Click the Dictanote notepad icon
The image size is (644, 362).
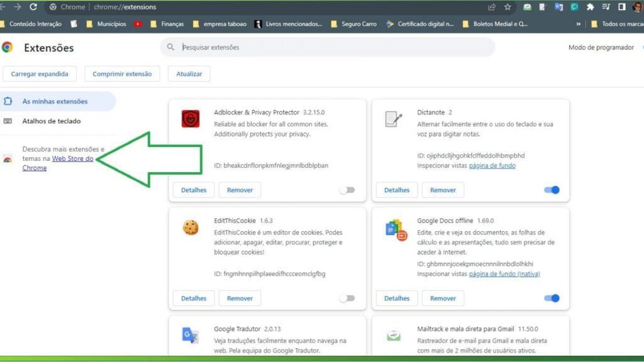394,119
